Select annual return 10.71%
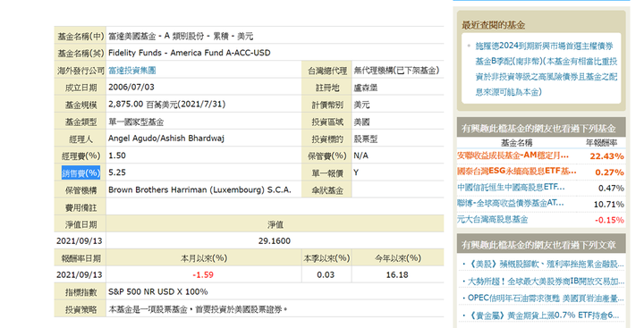The height and width of the screenshot is (328, 644). (609, 204)
